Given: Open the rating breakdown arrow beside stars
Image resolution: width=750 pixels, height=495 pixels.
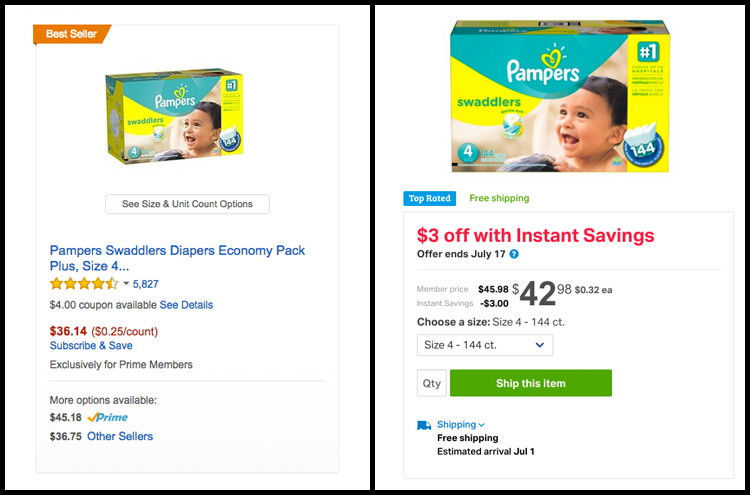Looking at the screenshot, I should (x=126, y=284).
